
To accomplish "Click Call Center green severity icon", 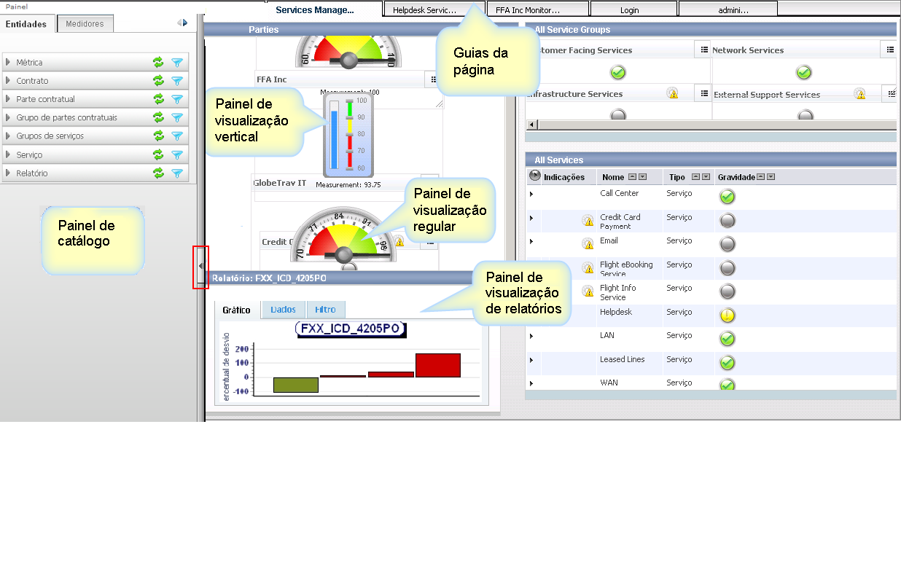I will tap(727, 197).
